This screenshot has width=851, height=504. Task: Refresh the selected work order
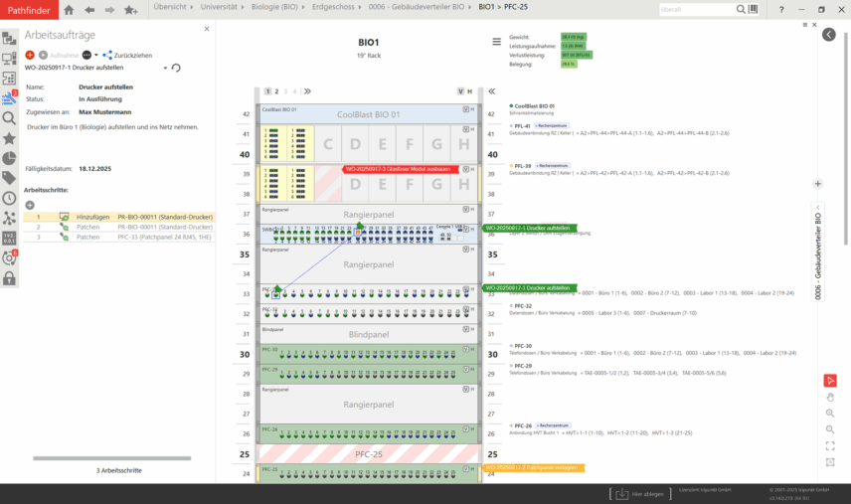[x=176, y=68]
